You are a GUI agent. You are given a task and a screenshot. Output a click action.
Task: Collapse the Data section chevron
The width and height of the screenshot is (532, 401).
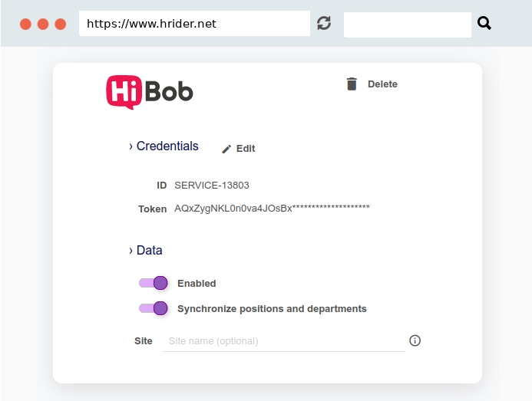[131, 251]
